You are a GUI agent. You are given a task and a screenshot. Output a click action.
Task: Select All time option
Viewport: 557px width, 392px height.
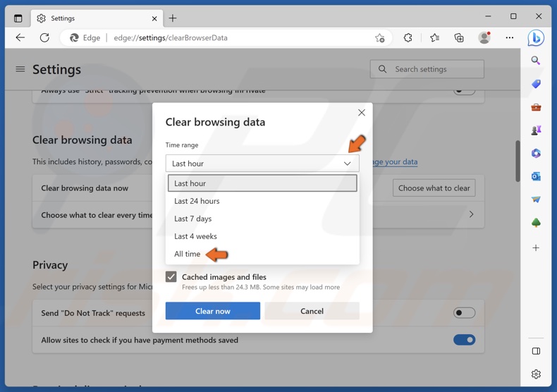(x=188, y=254)
